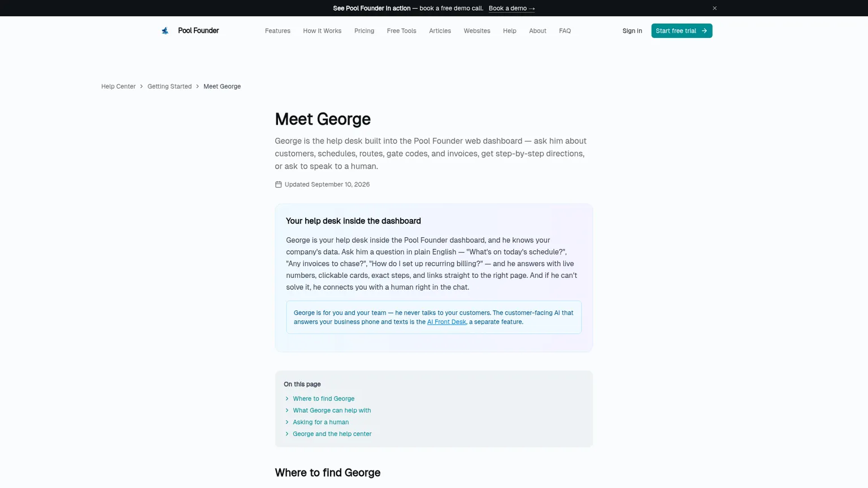Follow the Book a demo link
Screen dimensions: 868x488
point(511,8)
